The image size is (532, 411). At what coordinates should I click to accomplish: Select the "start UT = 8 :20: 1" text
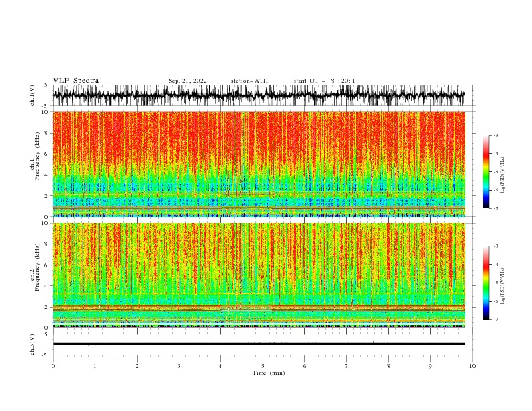point(324,81)
